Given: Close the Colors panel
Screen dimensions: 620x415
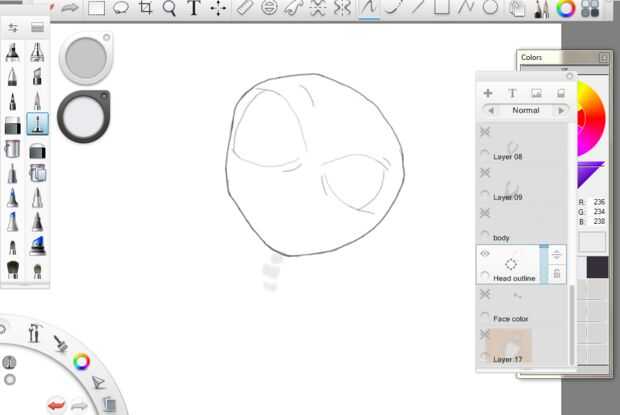Looking at the screenshot, I should tap(604, 58).
